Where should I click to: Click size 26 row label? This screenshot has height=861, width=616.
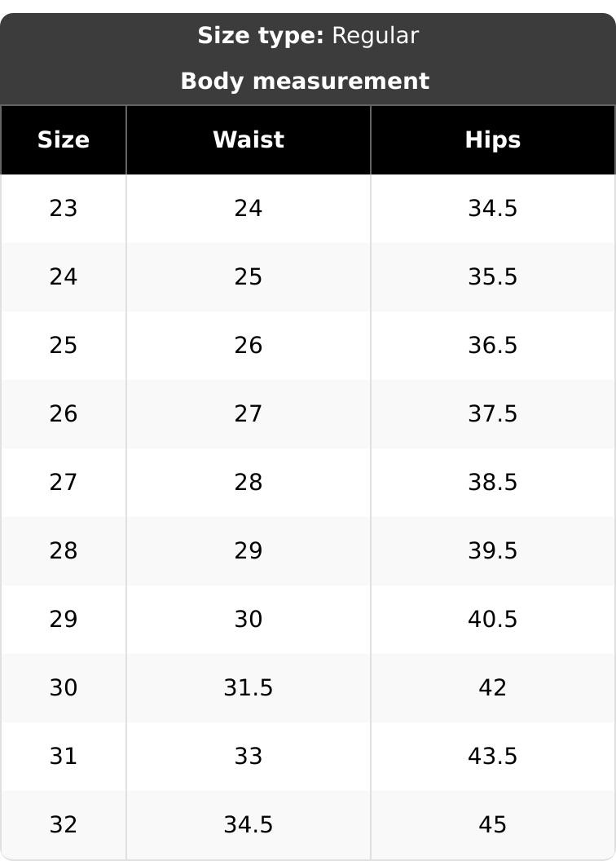63,414
